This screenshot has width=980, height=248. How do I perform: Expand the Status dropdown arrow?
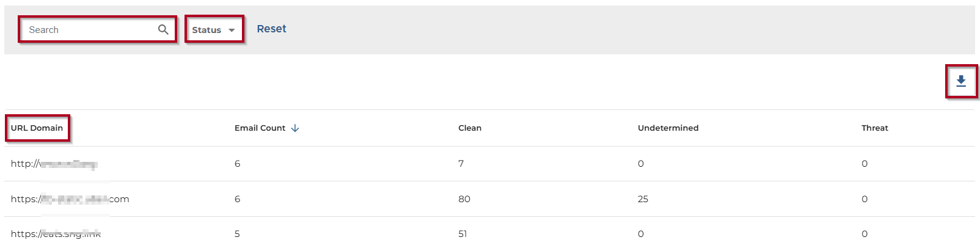pos(232,30)
